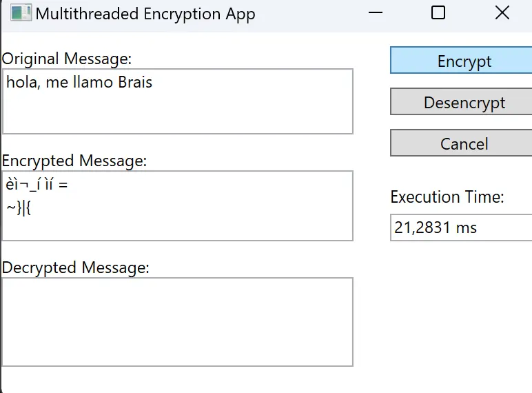
Task: Click the first line of encrypted text
Action: click(36, 185)
